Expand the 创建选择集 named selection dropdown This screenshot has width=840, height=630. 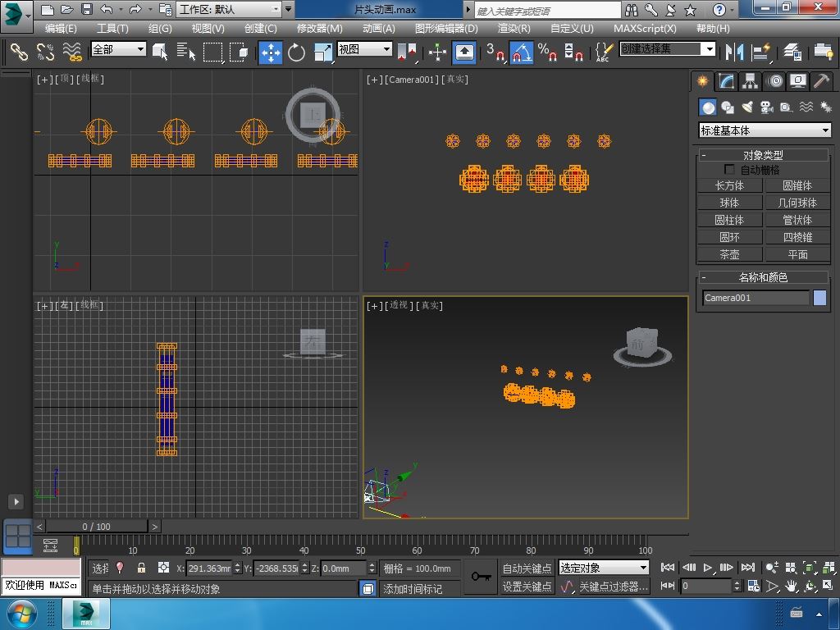[x=710, y=49]
